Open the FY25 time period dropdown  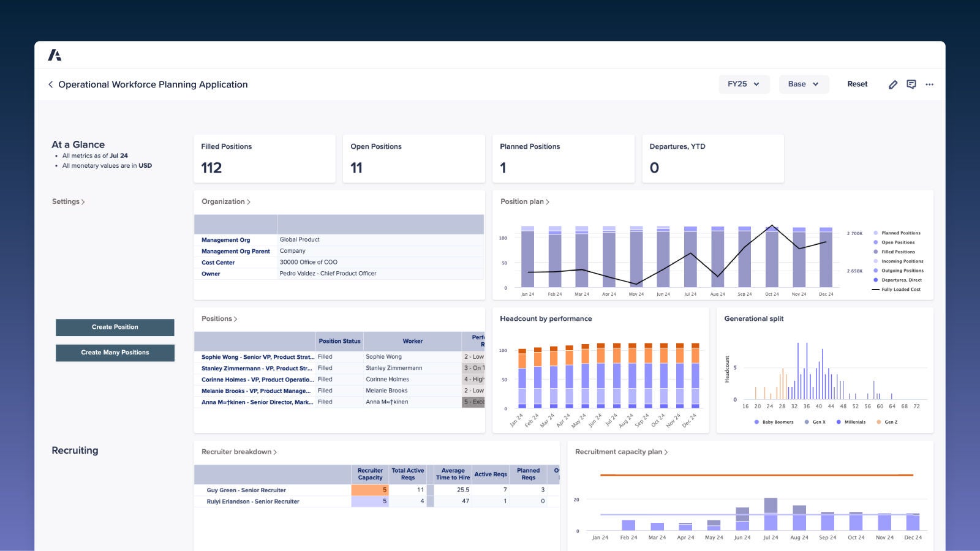[743, 84]
